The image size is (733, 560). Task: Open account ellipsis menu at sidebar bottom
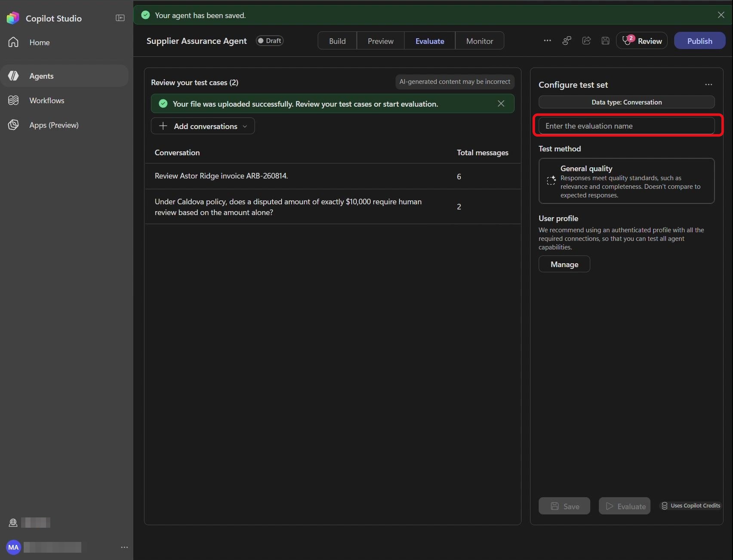(124, 547)
